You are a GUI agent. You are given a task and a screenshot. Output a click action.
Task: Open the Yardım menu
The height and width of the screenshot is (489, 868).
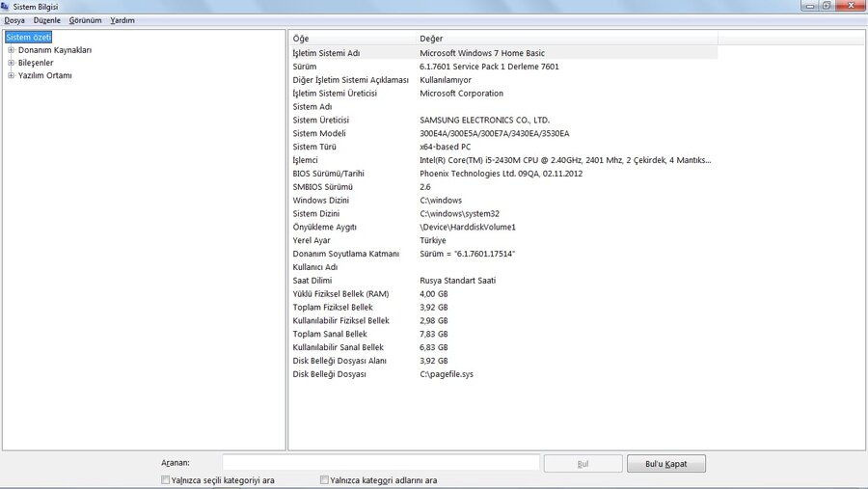tap(122, 20)
